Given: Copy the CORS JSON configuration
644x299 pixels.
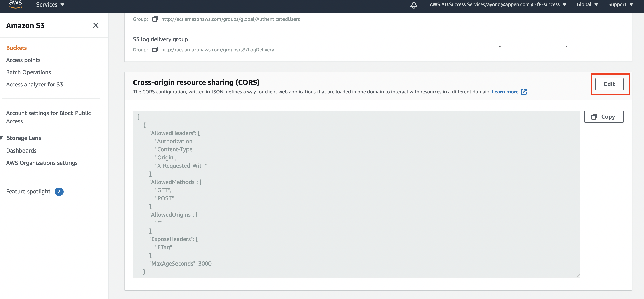Looking at the screenshot, I should click(604, 117).
